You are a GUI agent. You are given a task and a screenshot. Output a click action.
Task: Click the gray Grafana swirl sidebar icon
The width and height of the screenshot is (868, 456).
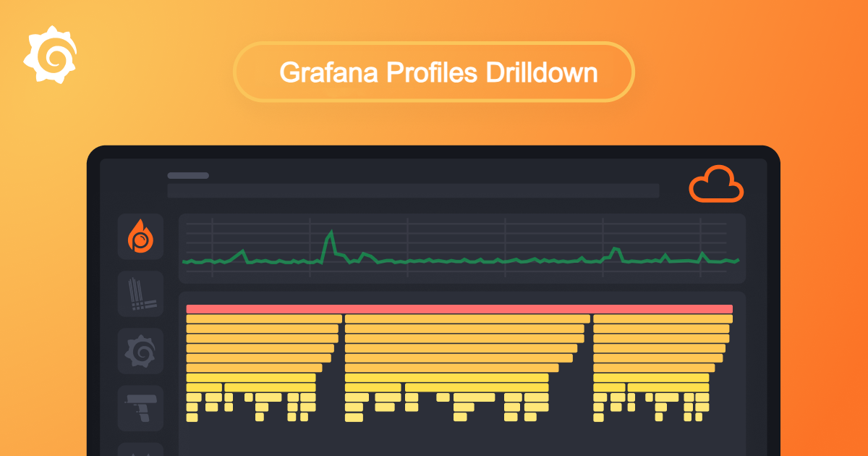tap(140, 351)
